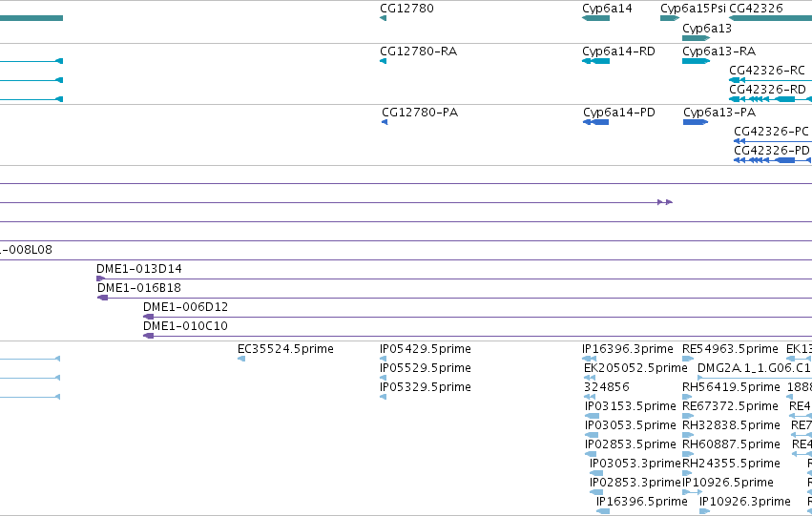812x516 pixels.
Task: Click the CG12780-RA transcript label
Action: pos(419,52)
